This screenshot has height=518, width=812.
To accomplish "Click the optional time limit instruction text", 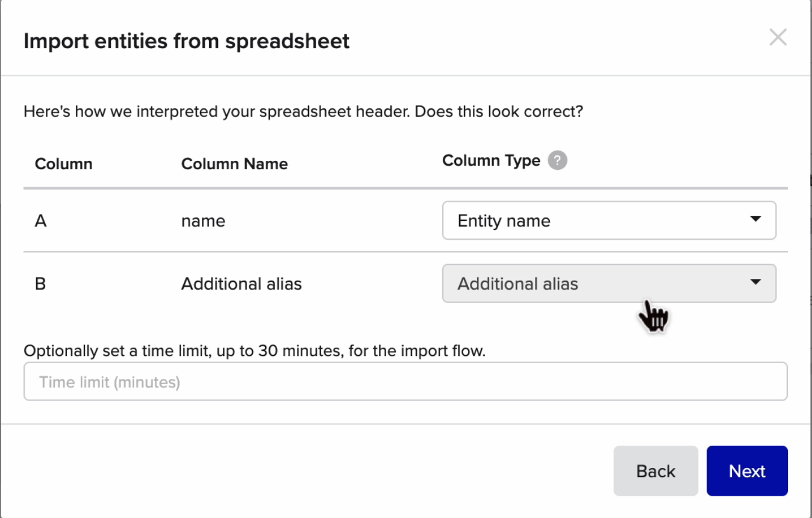I will point(254,351).
